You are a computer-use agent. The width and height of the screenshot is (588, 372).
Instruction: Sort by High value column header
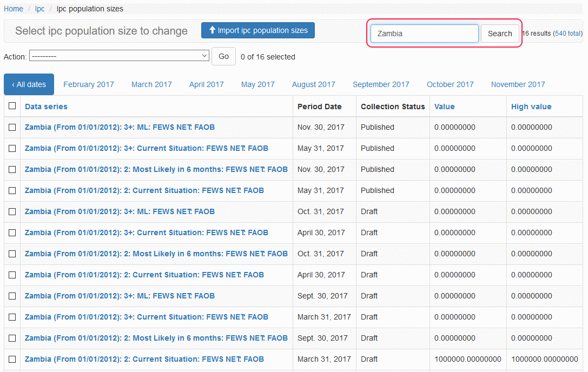(531, 107)
